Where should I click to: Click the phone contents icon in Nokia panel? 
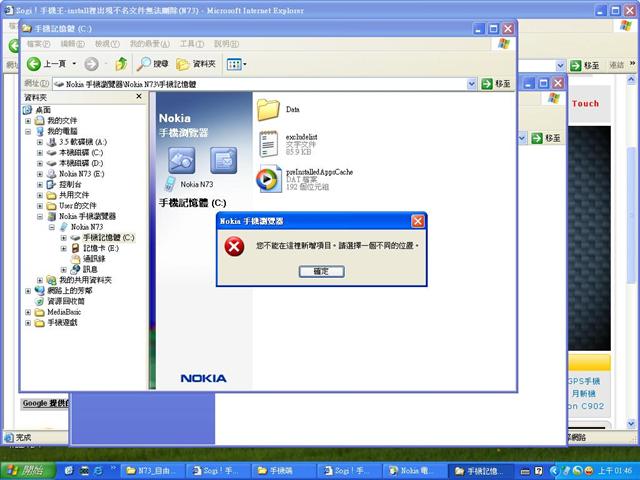pyautogui.click(x=182, y=160)
